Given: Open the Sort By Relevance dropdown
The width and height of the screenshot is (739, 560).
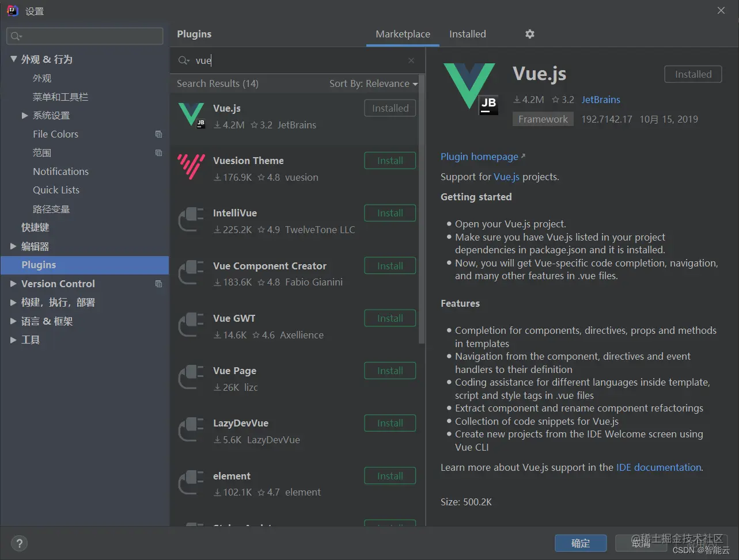Looking at the screenshot, I should point(373,83).
